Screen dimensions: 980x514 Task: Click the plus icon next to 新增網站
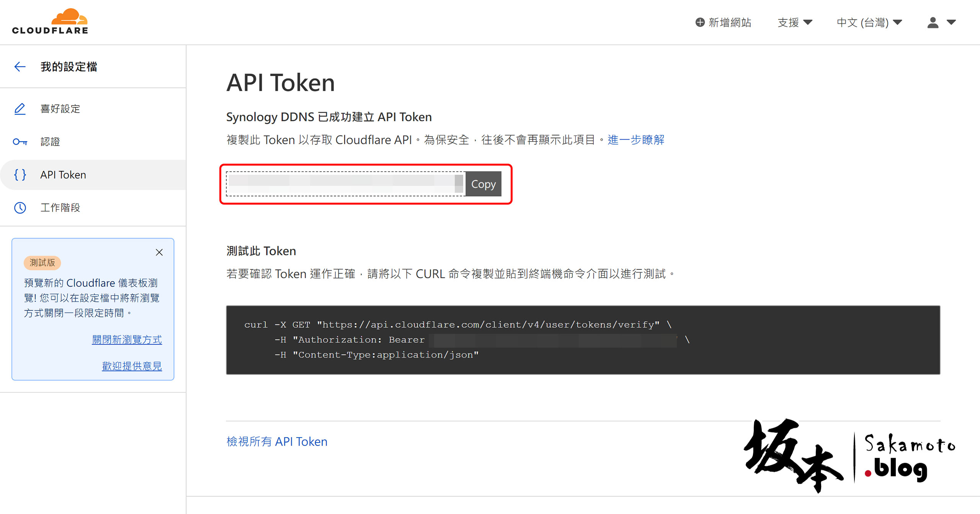coord(700,22)
